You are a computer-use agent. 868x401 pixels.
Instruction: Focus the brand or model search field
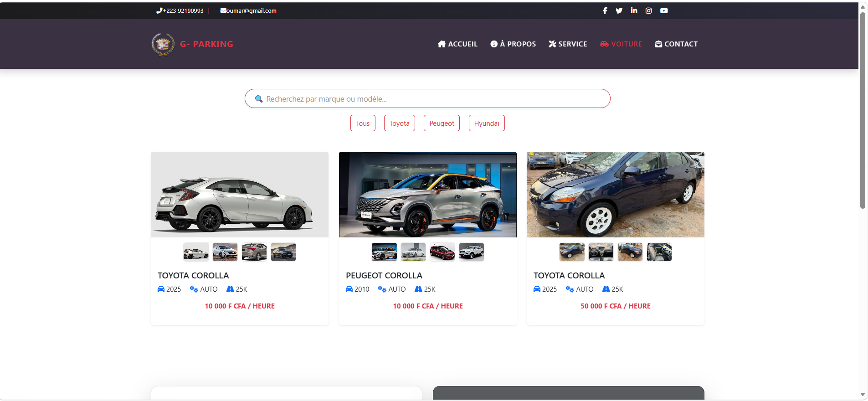click(427, 98)
